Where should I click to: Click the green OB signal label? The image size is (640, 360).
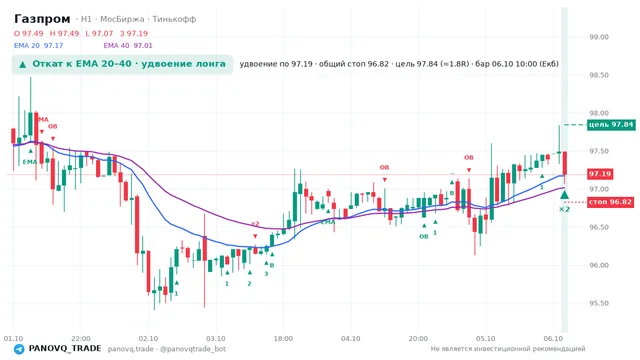tap(424, 236)
